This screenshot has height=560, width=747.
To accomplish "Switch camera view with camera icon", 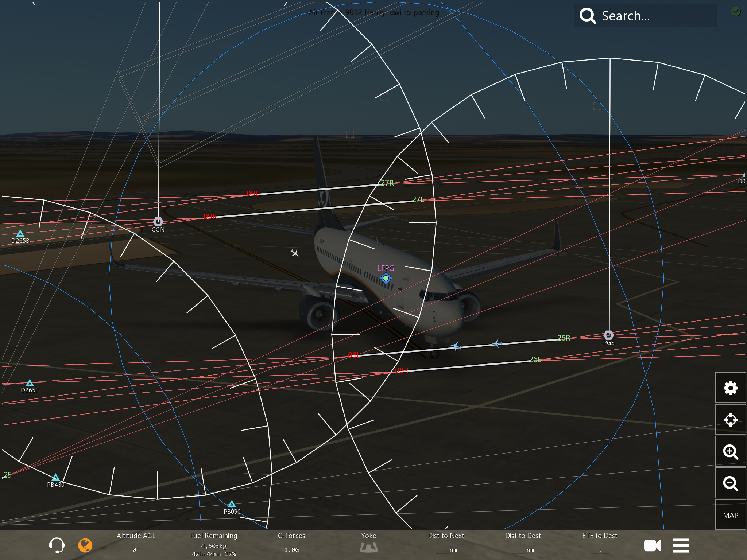I will [x=652, y=545].
